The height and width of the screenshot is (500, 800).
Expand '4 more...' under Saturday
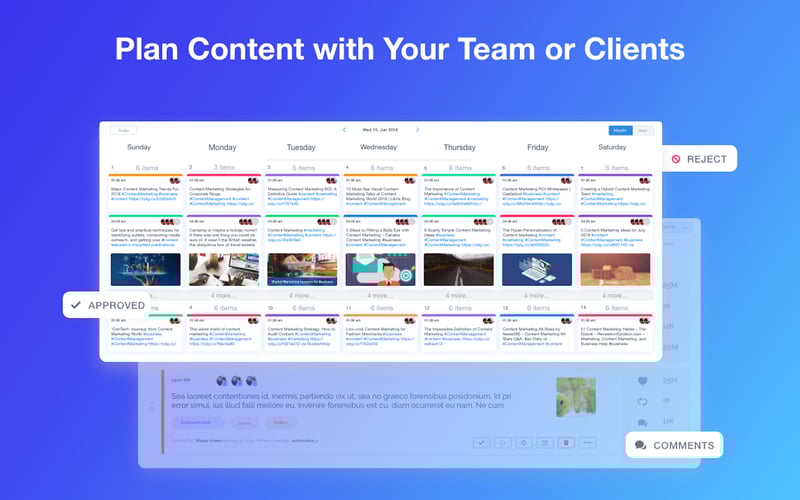615,295
